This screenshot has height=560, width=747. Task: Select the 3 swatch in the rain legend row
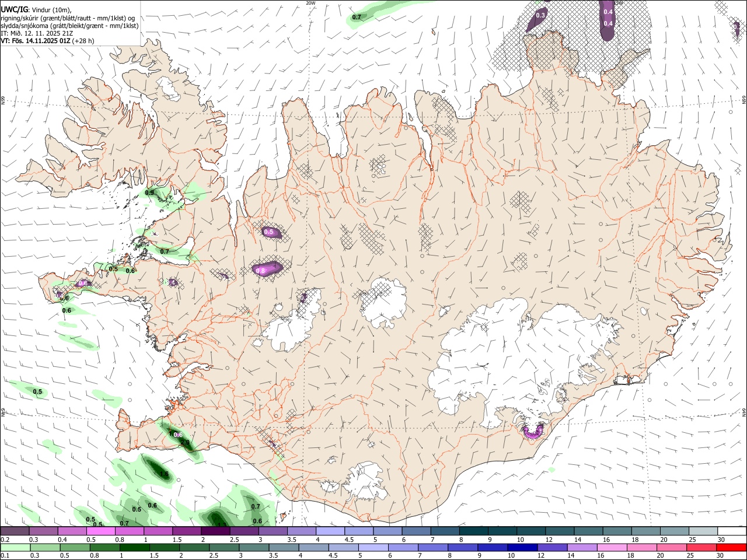[254, 547]
